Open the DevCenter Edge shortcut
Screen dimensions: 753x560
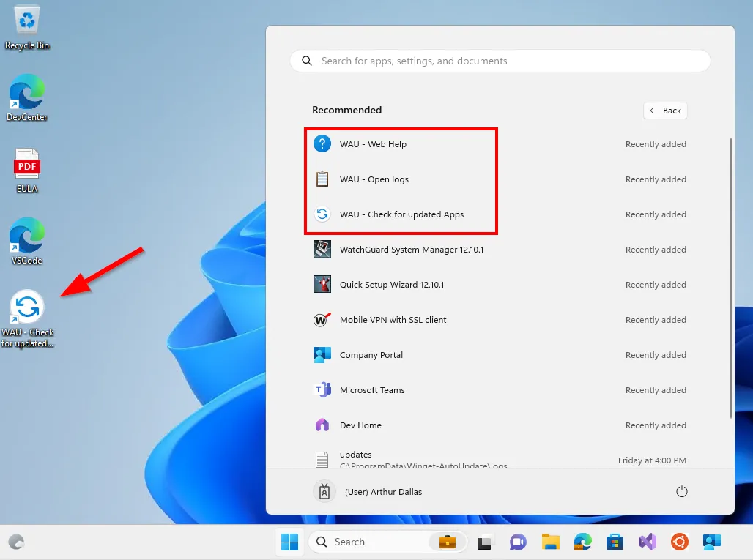[x=27, y=98]
